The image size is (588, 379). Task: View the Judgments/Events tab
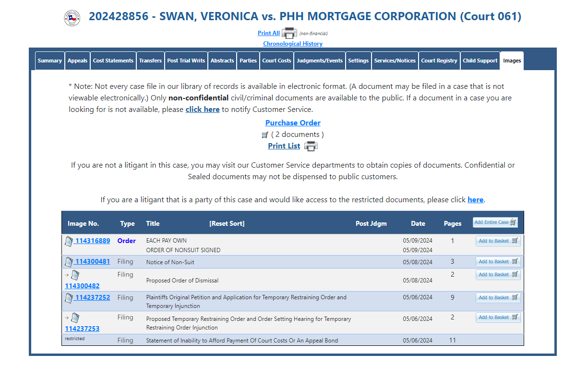[x=320, y=61]
